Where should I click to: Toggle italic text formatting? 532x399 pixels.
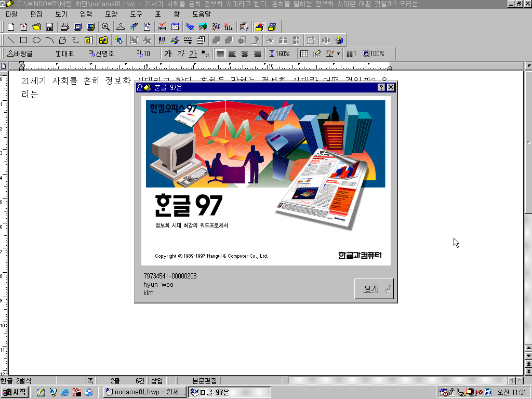pos(181,54)
